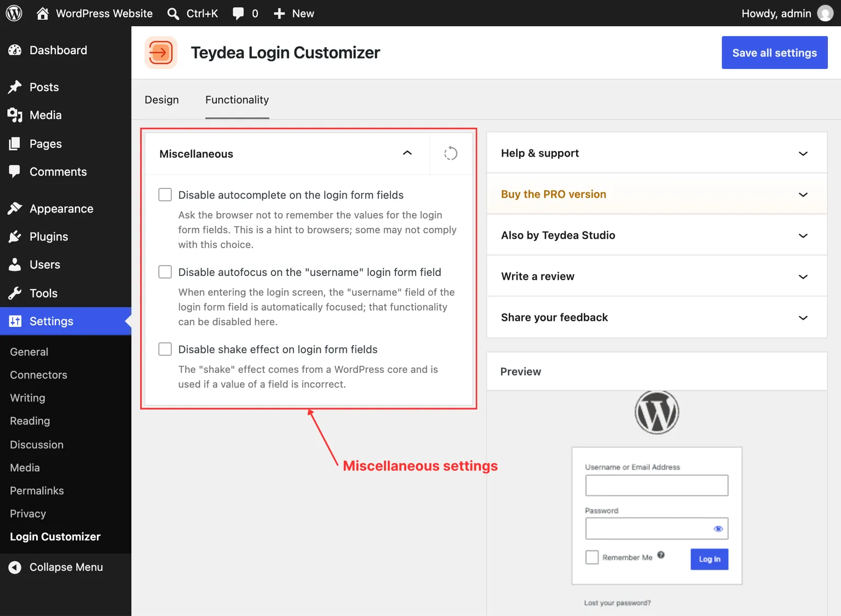
Task: Click the Appearance paintbrush icon
Action: click(15, 209)
